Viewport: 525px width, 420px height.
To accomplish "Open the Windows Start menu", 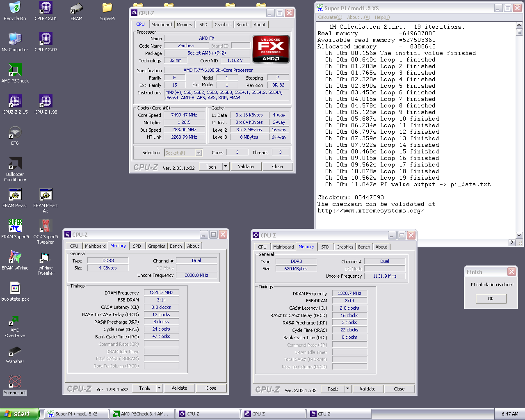I will click(20, 414).
